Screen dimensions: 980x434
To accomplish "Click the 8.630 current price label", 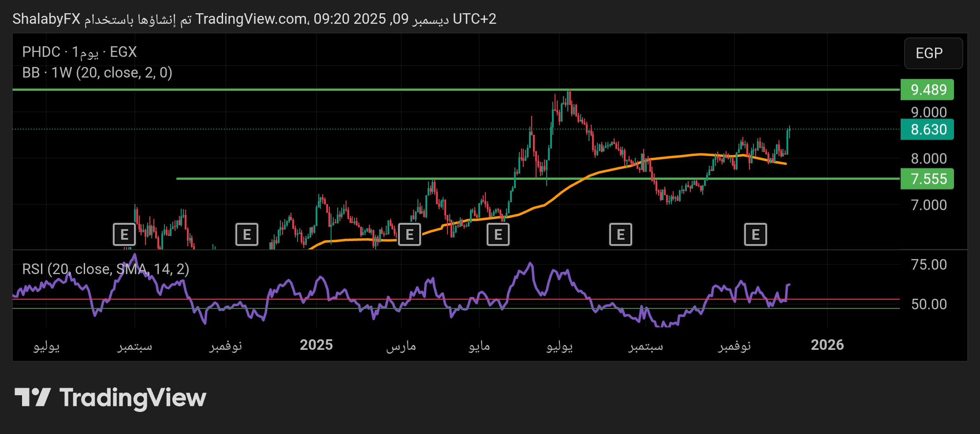I will [x=927, y=130].
